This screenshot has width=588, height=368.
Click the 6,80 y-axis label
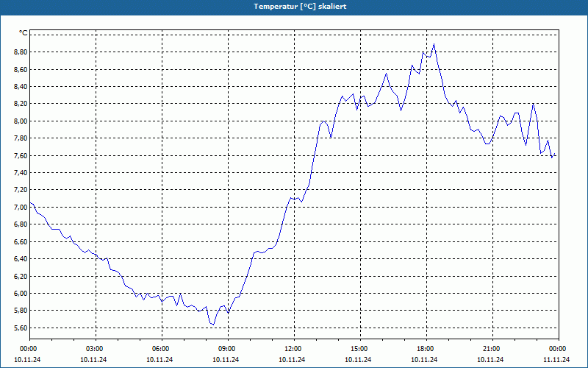[21, 224]
